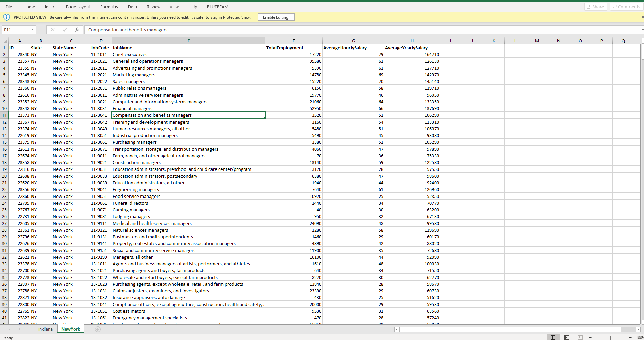Click the Comments button
This screenshot has width=644, height=340.
point(626,7)
